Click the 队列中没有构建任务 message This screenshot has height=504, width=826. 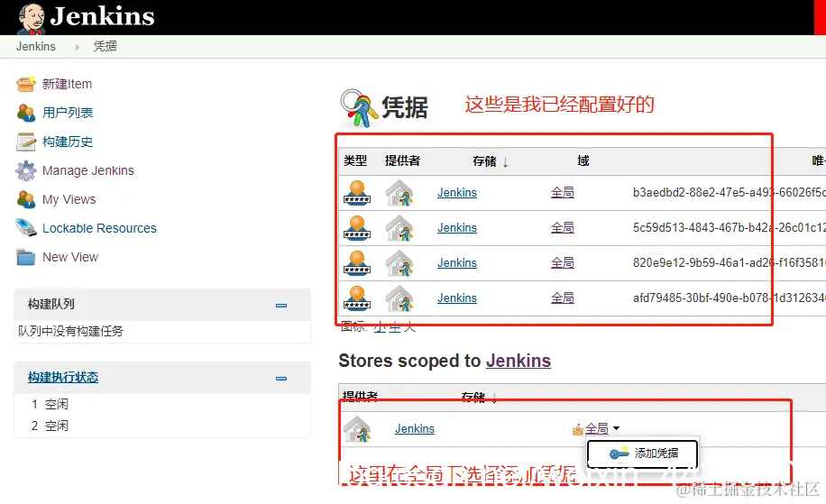(70, 331)
